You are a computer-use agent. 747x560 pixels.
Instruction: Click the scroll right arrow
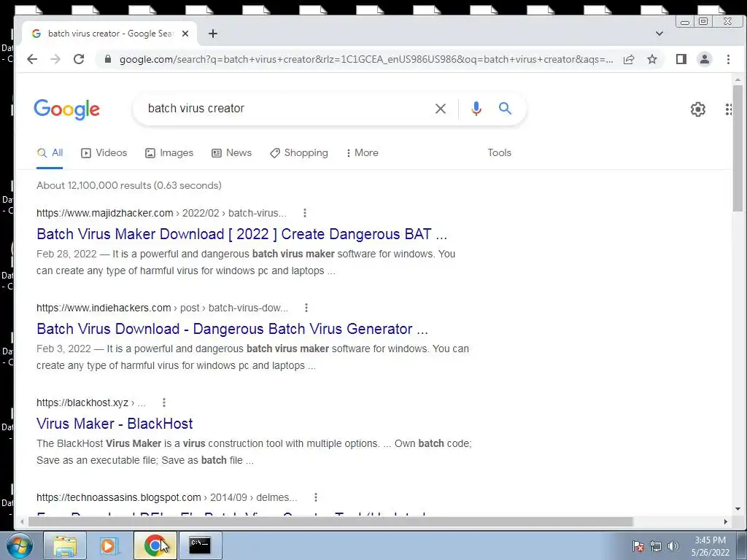[726, 522]
